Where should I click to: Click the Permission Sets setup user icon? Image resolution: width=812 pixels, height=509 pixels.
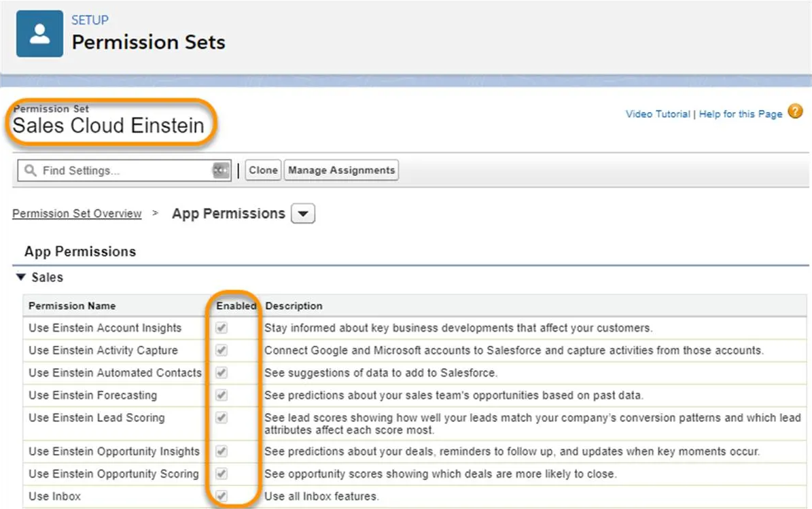click(39, 34)
